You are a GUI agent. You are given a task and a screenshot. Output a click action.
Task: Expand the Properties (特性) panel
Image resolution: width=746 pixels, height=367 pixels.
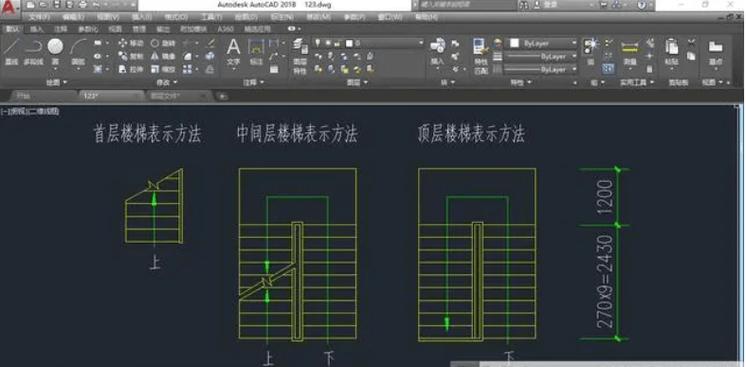point(520,82)
